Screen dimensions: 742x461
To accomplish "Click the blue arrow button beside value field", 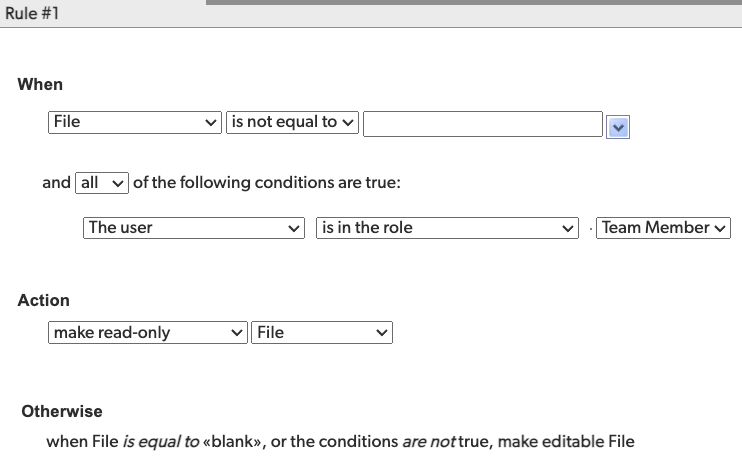I will [618, 126].
